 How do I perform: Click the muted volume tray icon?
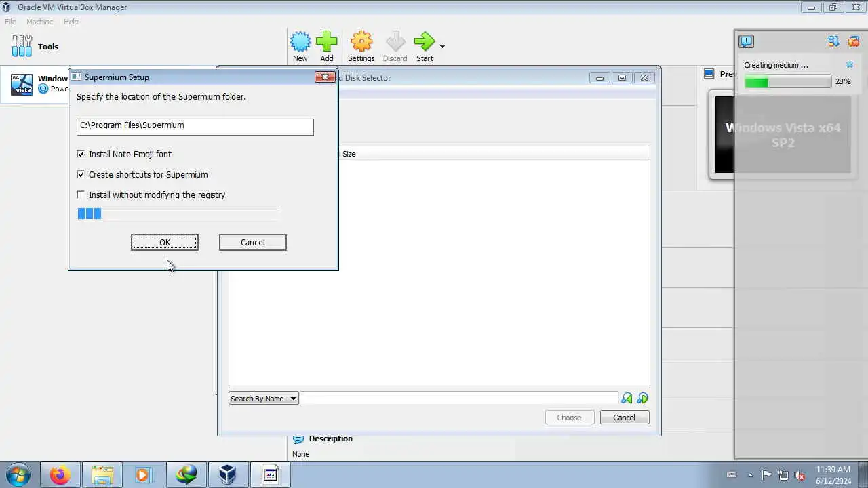[800, 475]
